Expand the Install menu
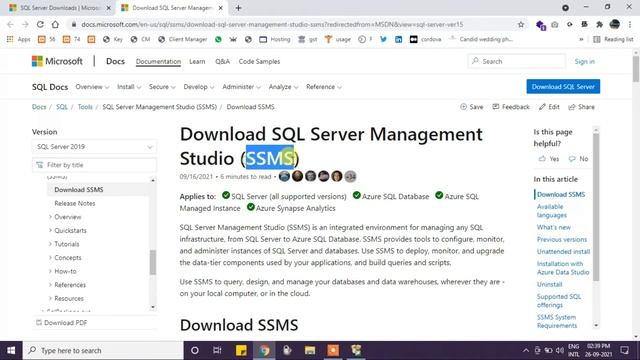The width and height of the screenshot is (640, 360). click(x=129, y=87)
